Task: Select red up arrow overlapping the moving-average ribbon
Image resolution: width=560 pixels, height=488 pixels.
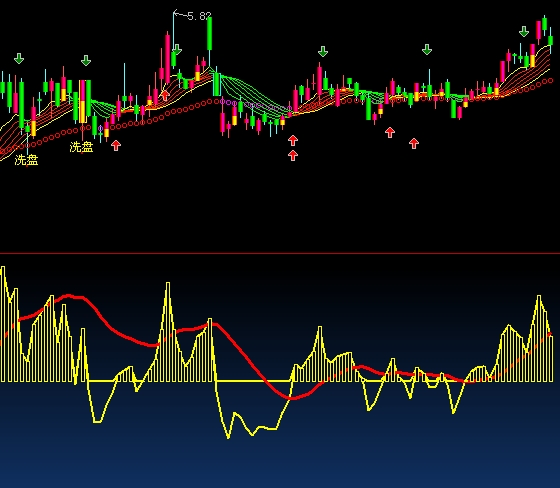Action: coord(165,95)
